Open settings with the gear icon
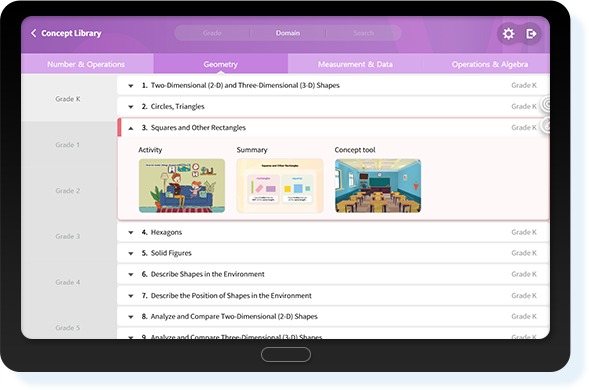Image resolution: width=589 pixels, height=390 pixels. tap(508, 34)
